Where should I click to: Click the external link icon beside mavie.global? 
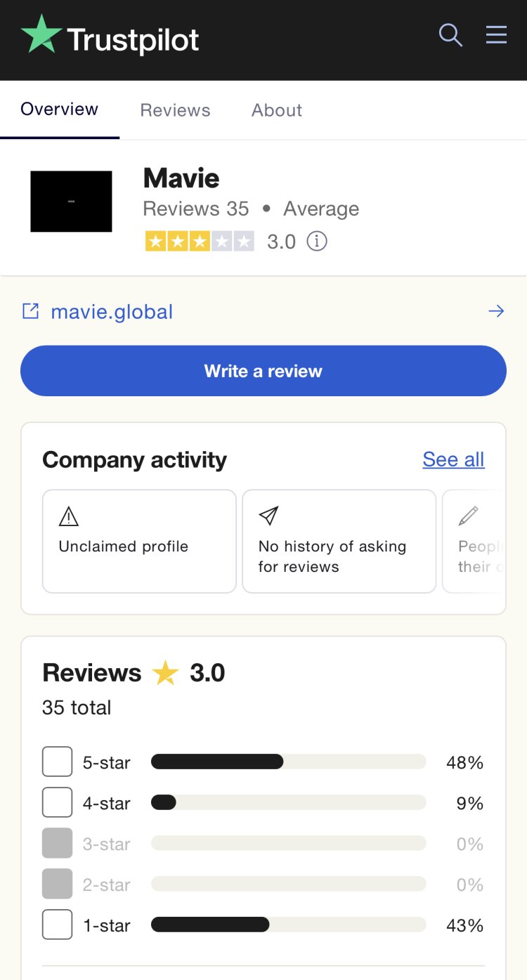(x=30, y=311)
